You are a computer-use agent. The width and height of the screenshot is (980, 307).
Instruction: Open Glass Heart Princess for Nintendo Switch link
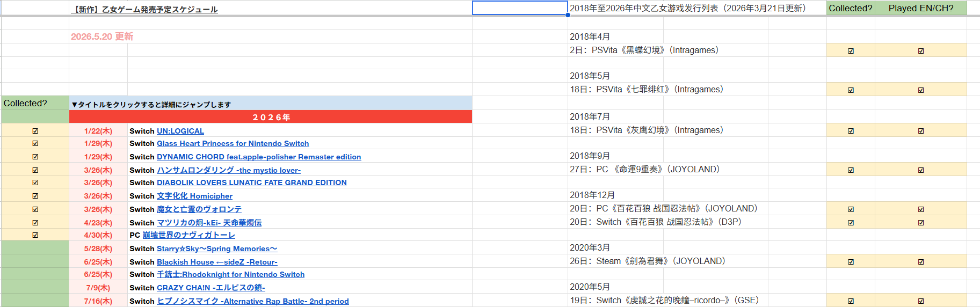click(233, 143)
